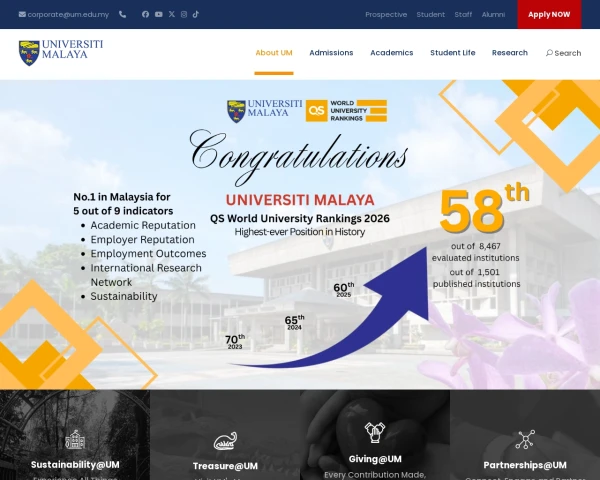This screenshot has width=600, height=480.
Task: Click the Sustainability@UM heading
Action: [x=75, y=465]
